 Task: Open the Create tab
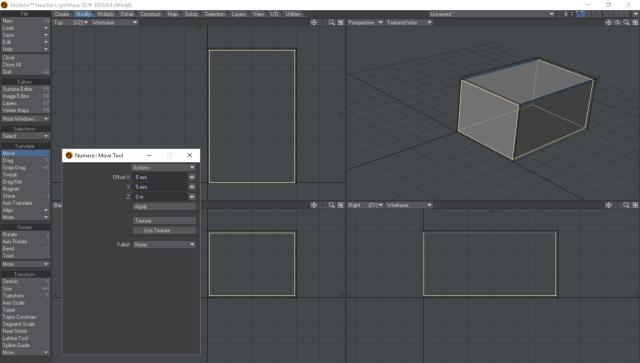pos(62,14)
